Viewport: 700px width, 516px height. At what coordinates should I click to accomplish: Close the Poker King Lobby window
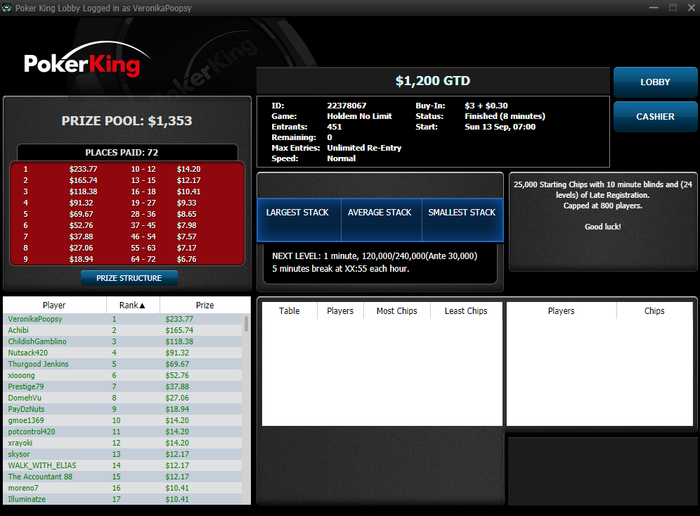(692, 8)
